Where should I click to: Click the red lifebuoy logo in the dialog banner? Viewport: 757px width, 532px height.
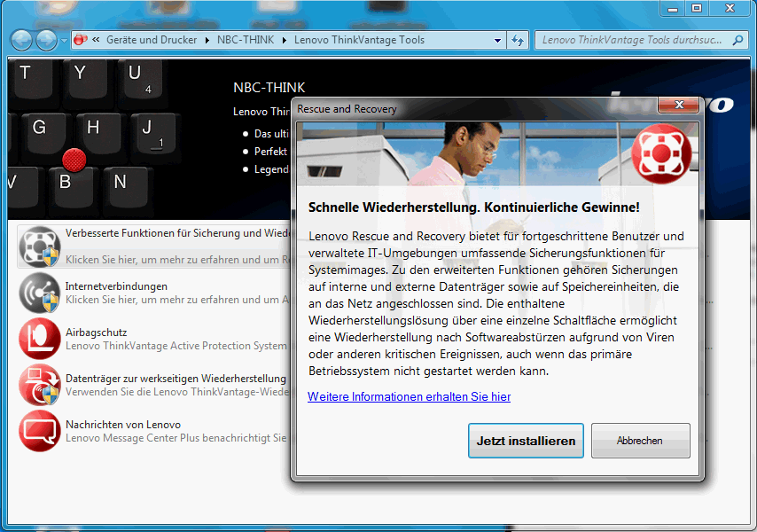662,153
